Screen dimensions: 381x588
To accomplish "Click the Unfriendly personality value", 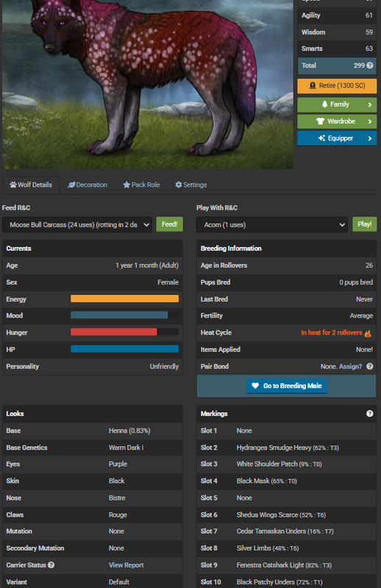I will tap(164, 366).
